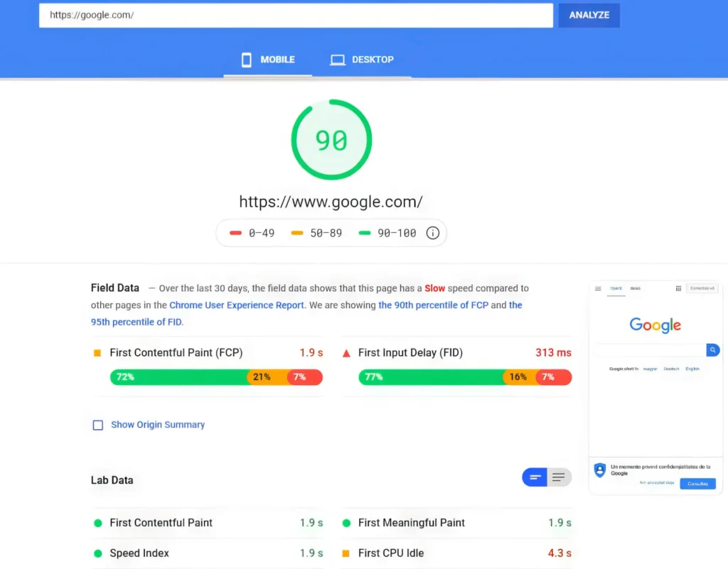Click the green 90–100 legend marker
728x569 pixels.
click(x=365, y=233)
